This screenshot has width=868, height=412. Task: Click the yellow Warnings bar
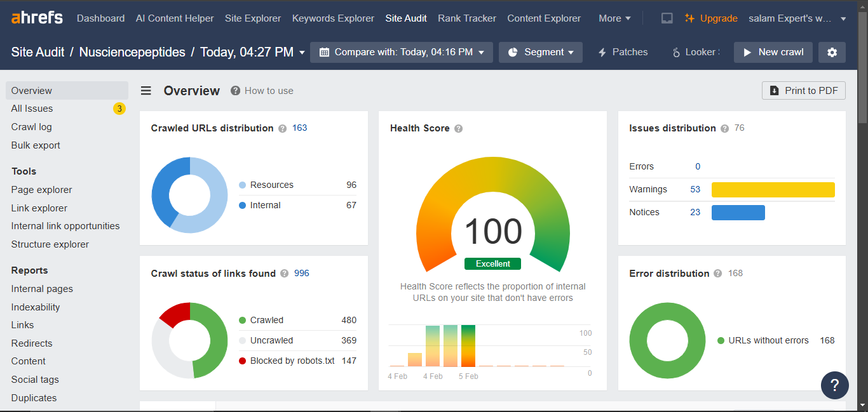click(773, 190)
